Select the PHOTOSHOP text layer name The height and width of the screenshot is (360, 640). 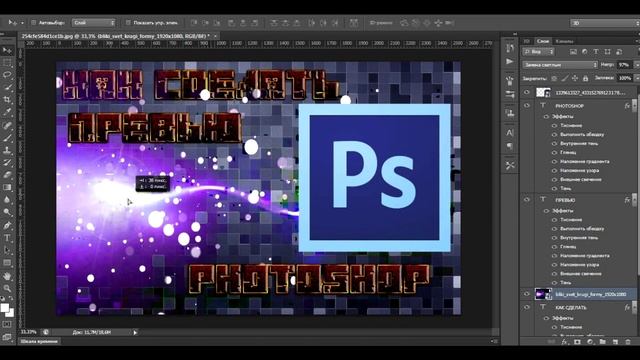coord(569,106)
